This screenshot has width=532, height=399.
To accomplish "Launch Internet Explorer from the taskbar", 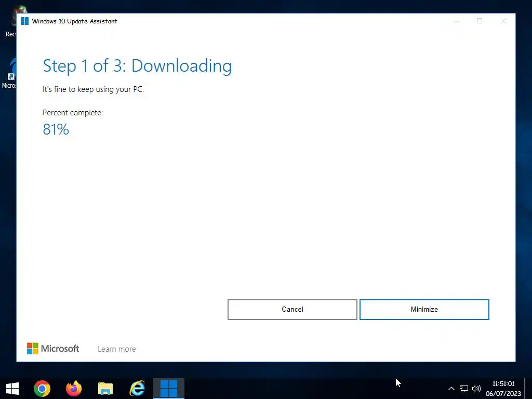I will 137,389.
